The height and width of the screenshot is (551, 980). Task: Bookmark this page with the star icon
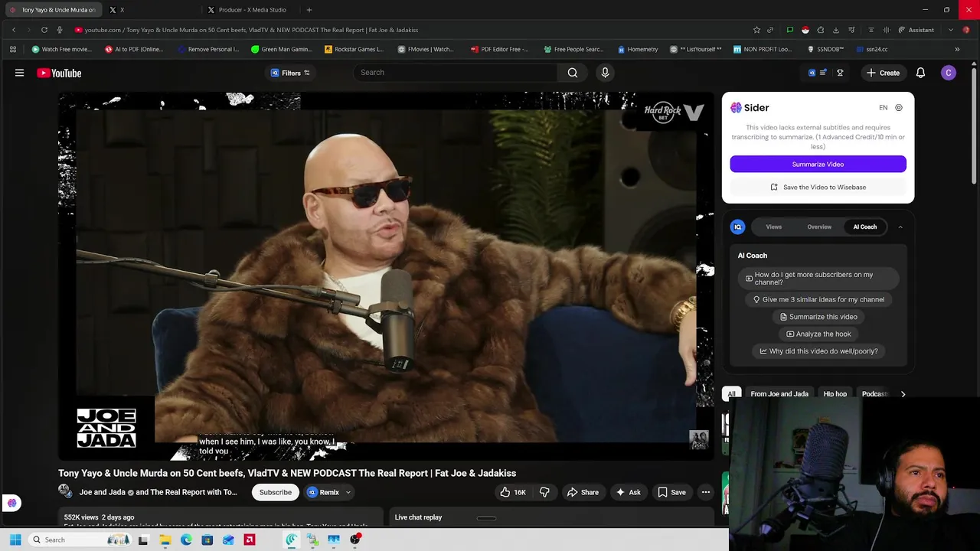(756, 30)
